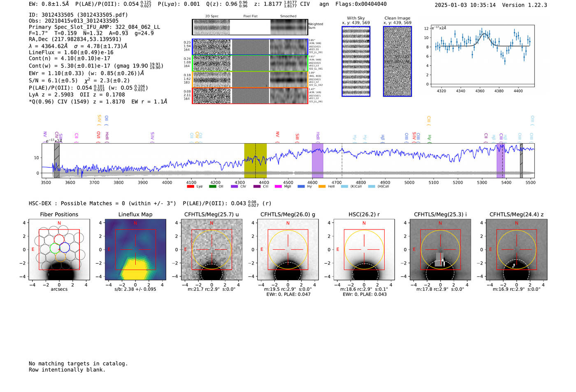Image resolution: width=576 pixels, height=392 pixels.
Task: Click the LineFlux = 1.60(±0.49)e-16 value
Action: pyautogui.click(x=71, y=52)
